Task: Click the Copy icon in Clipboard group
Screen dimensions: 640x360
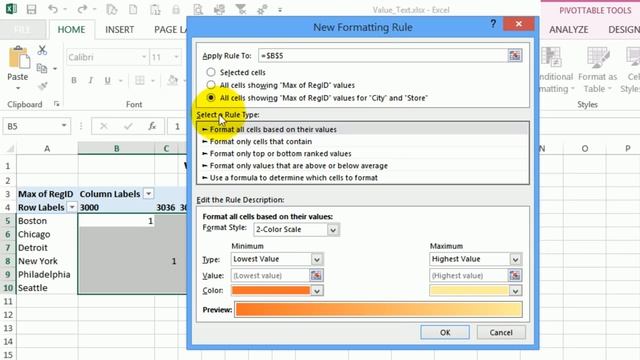Action: (x=42, y=68)
